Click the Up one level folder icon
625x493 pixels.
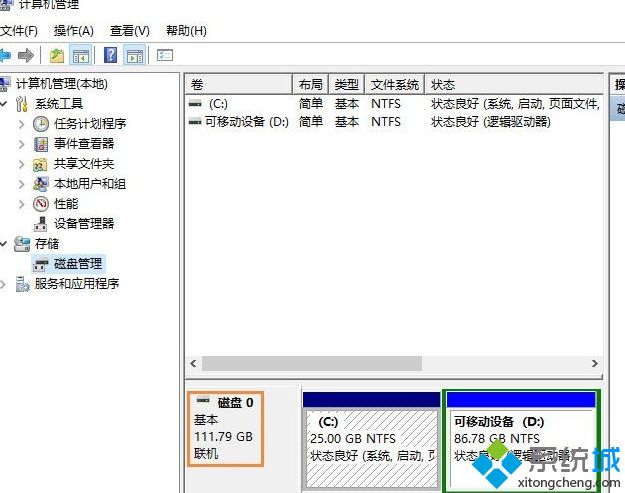[57, 55]
